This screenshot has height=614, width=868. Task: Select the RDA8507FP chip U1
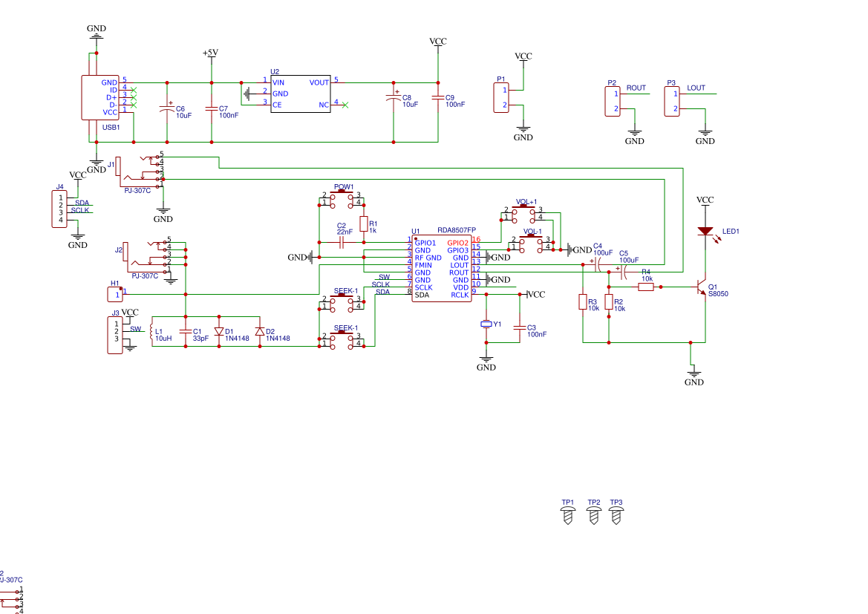pos(442,268)
